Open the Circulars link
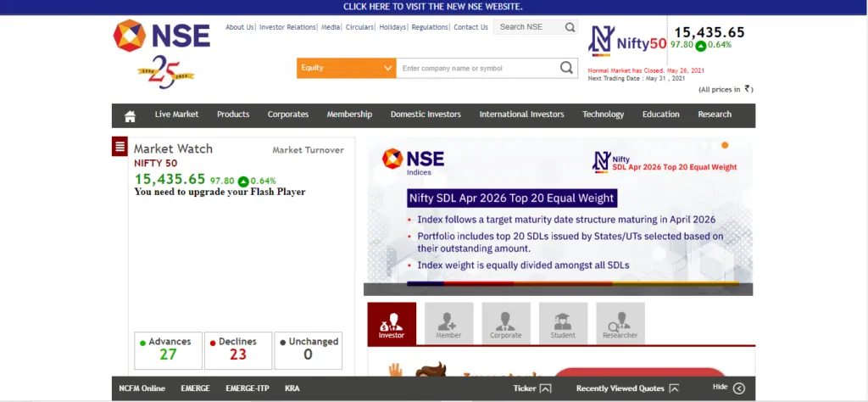The height and width of the screenshot is (402, 868). coord(359,27)
